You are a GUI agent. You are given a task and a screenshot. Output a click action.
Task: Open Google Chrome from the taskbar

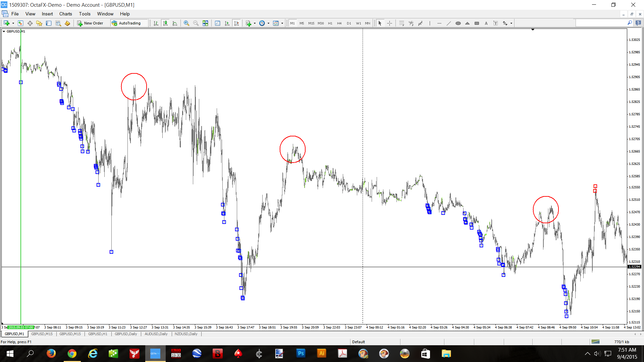click(x=72, y=353)
